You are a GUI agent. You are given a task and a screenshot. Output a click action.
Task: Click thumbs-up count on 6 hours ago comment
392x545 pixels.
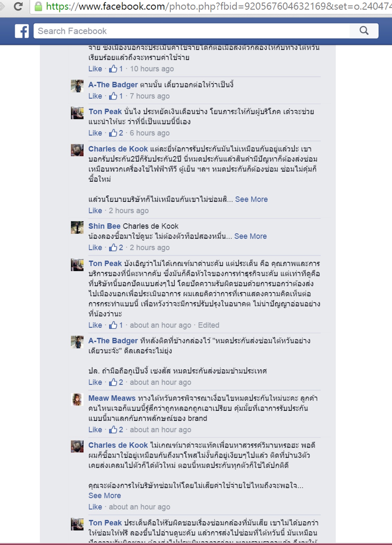[x=121, y=133]
